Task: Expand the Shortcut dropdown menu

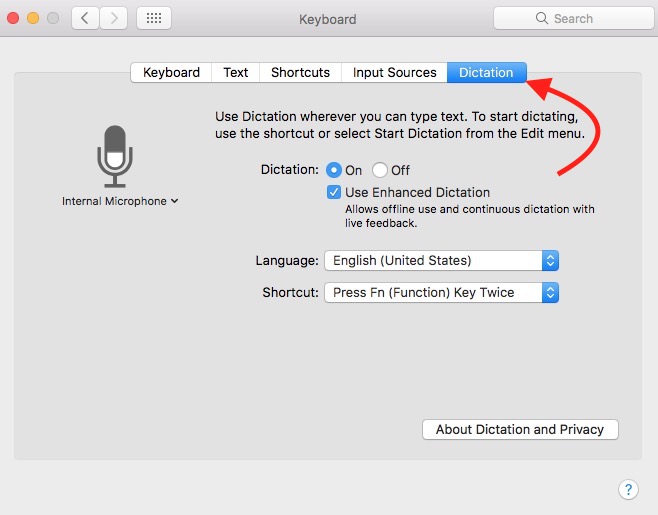Action: point(441,293)
